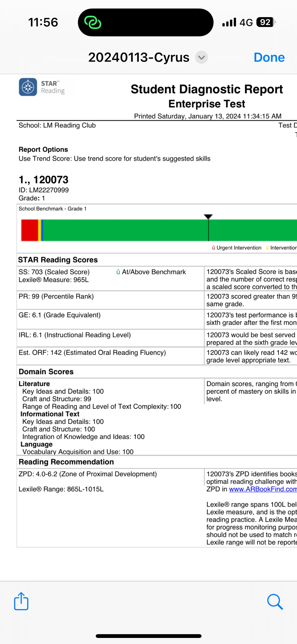This screenshot has width=297, height=644.
Task: Tap School Benchmark - Grade 1 label
Action: point(53,209)
